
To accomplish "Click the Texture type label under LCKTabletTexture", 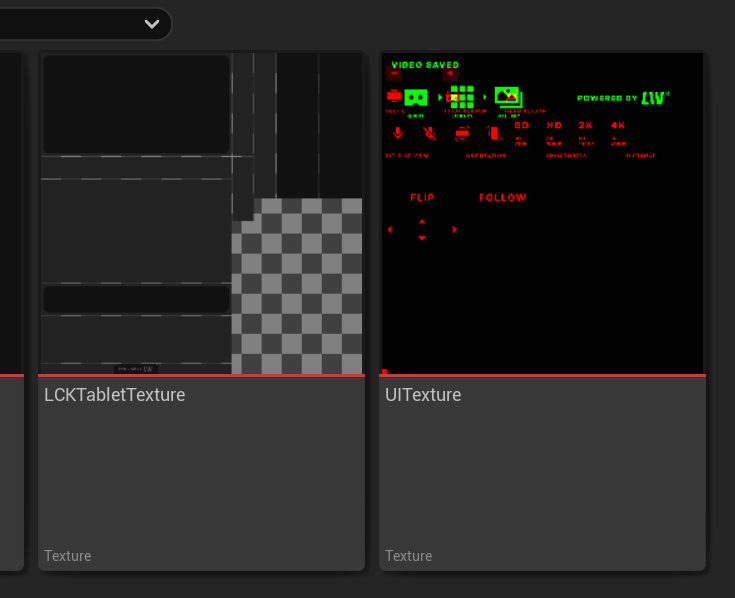I will tap(68, 556).
